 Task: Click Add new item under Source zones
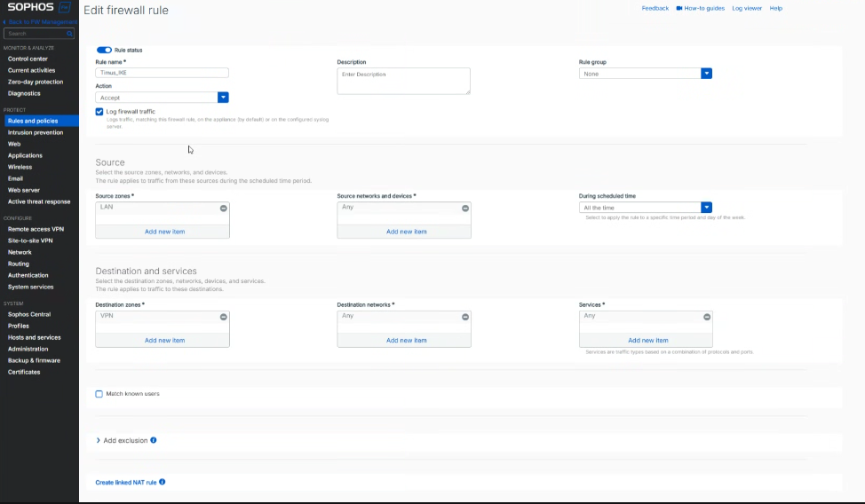click(x=165, y=232)
